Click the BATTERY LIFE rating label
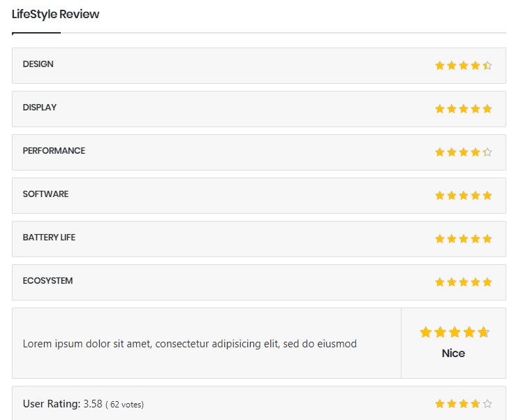507x420 pixels. 49,238
